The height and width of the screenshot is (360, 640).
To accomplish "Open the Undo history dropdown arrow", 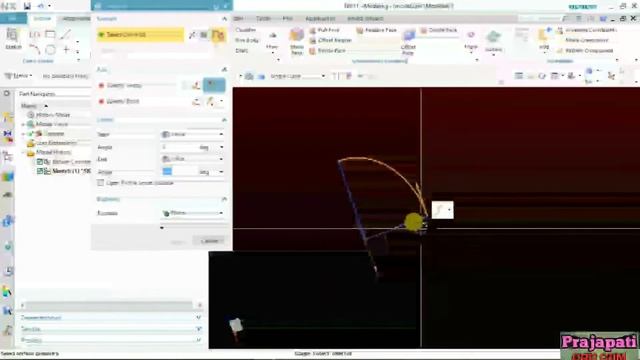I will (x=49, y=6).
